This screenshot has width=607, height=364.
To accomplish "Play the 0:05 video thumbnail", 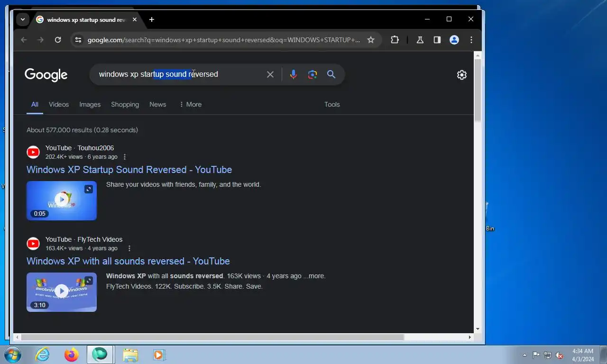I will pyautogui.click(x=62, y=200).
